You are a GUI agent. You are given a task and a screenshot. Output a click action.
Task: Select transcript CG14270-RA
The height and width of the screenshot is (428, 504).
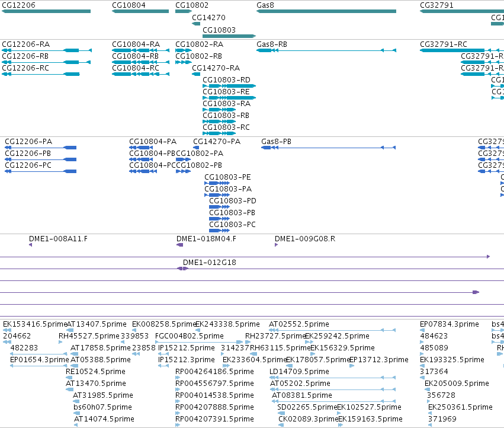(x=196, y=74)
